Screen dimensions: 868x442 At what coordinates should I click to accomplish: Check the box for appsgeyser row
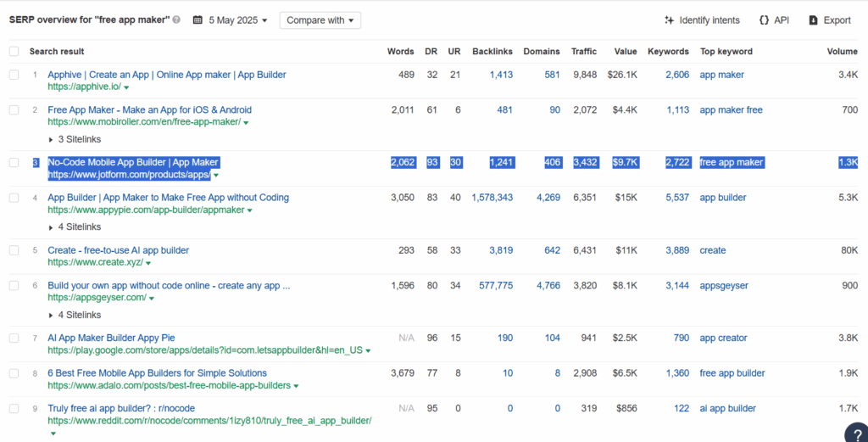click(14, 285)
